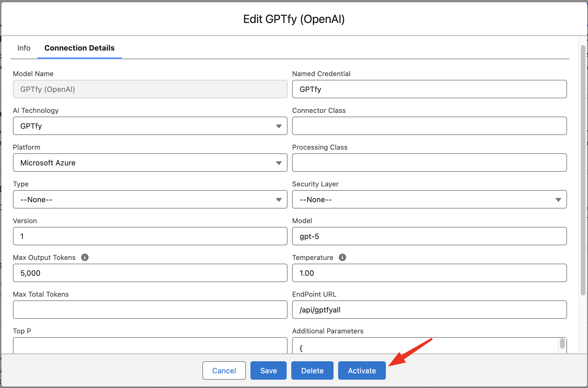Click the Additional Parameters textarea scrollbar
The width and height of the screenshot is (588, 388).
pos(562,344)
